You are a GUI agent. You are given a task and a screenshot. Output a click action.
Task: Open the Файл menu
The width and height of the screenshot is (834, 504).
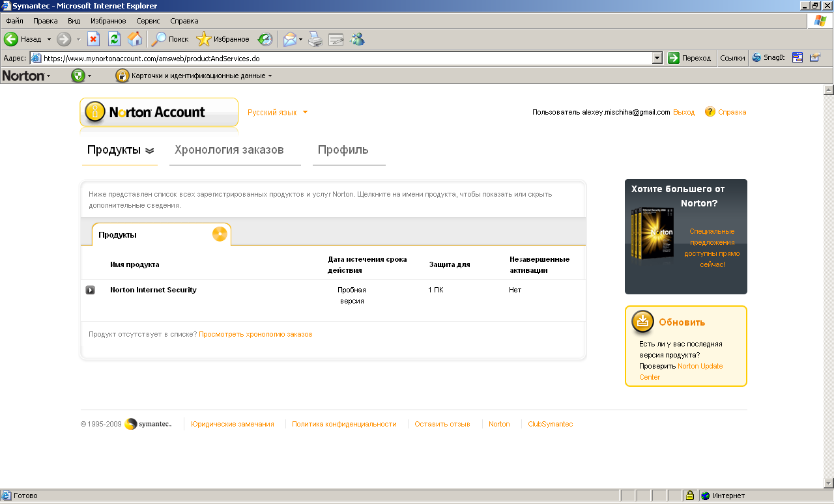point(14,21)
